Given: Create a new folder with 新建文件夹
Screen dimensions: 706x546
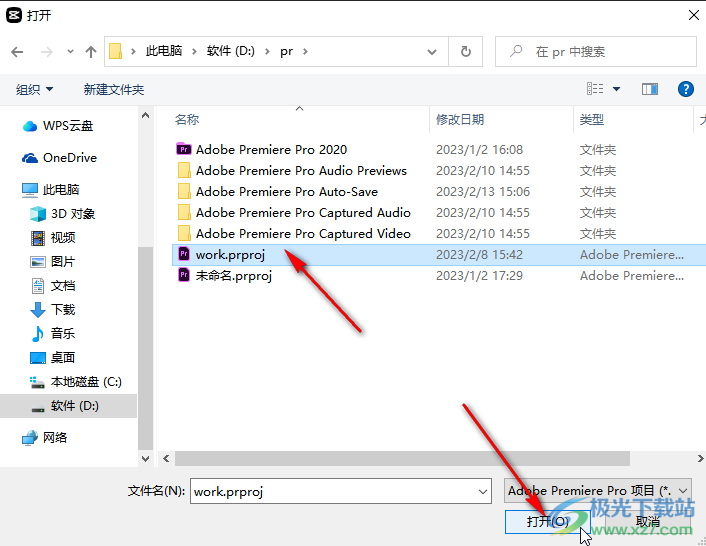Looking at the screenshot, I should [x=113, y=90].
